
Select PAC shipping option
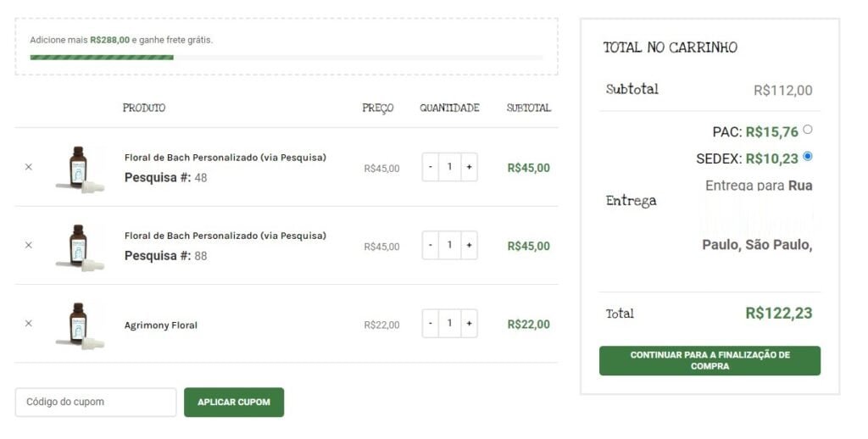click(807, 130)
